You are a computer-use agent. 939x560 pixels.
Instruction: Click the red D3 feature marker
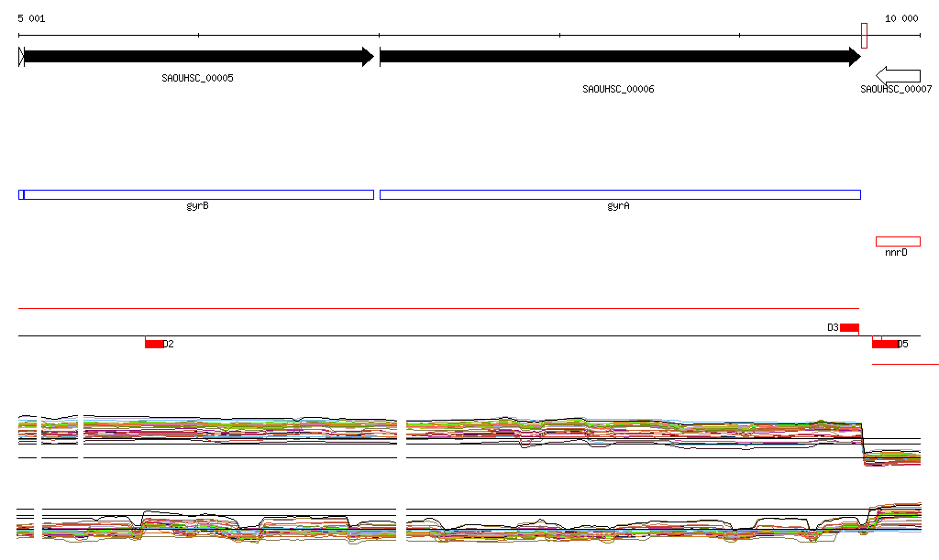[x=849, y=327]
